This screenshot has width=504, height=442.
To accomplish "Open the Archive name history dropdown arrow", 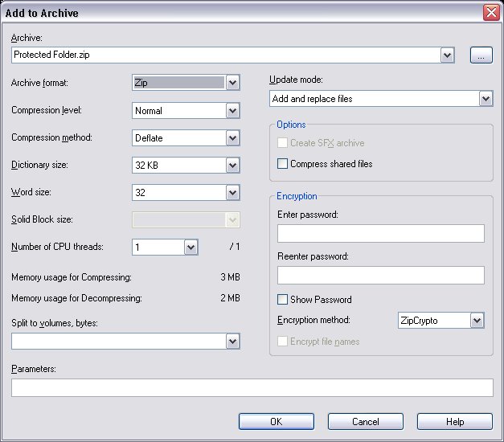I will point(447,55).
